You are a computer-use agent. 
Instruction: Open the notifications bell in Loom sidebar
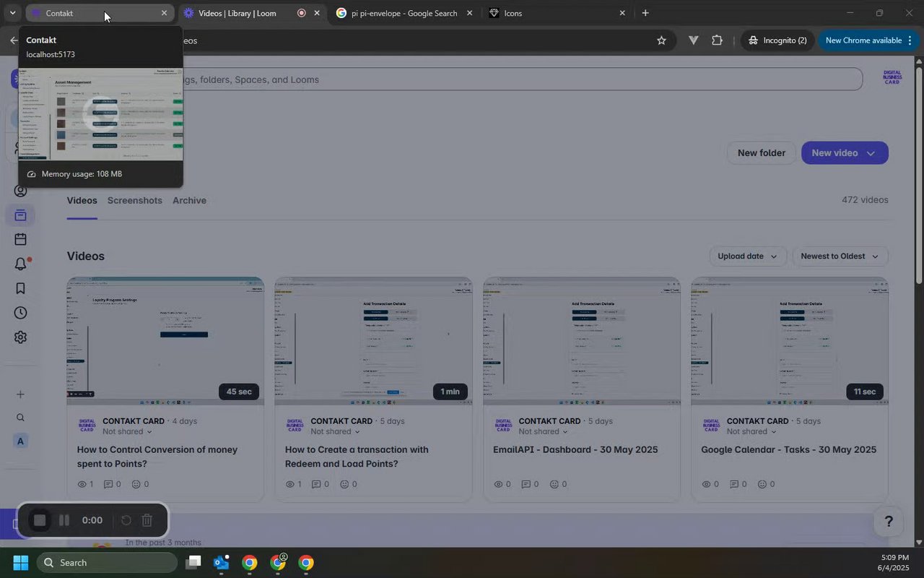[x=20, y=264]
